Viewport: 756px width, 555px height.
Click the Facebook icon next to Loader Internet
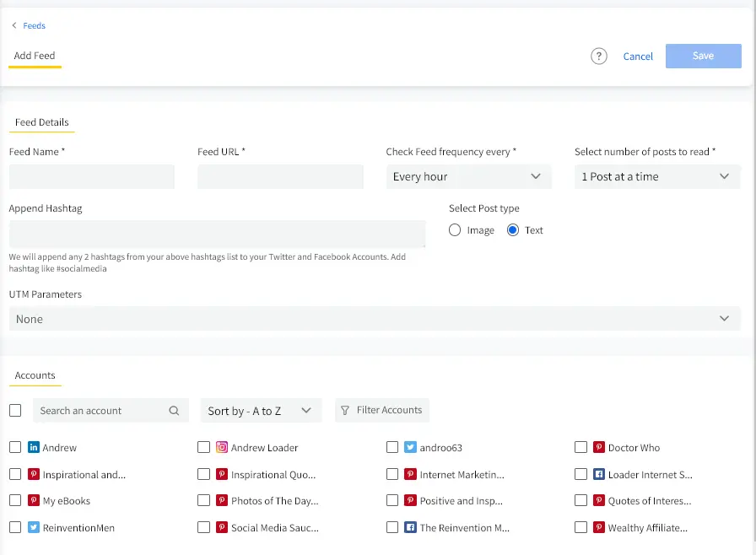coord(599,475)
